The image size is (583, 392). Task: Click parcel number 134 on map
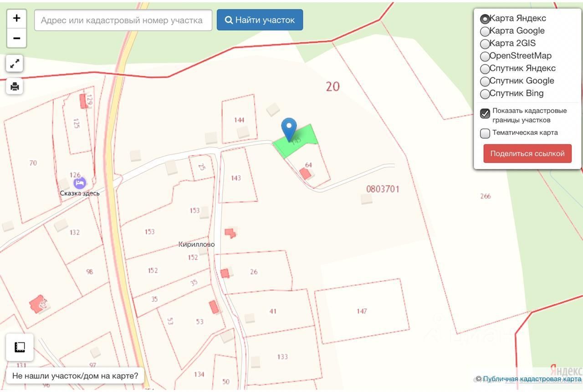tap(199, 374)
